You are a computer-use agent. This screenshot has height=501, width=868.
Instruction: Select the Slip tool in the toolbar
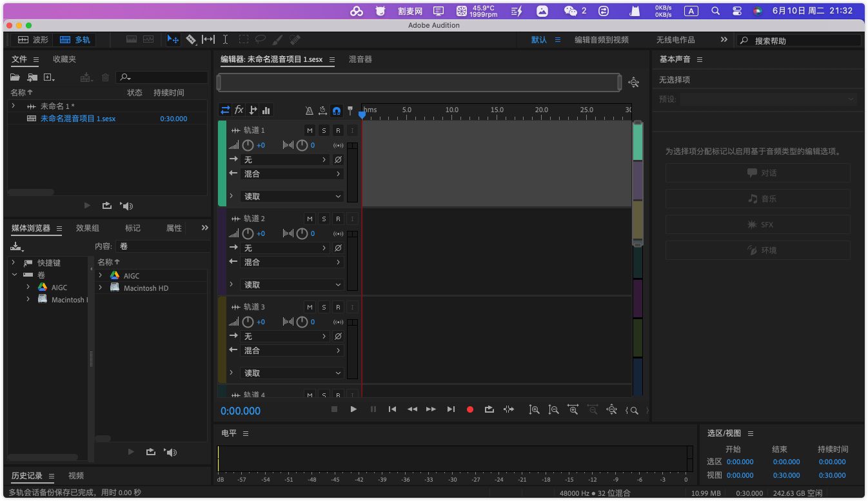pyautogui.click(x=208, y=39)
